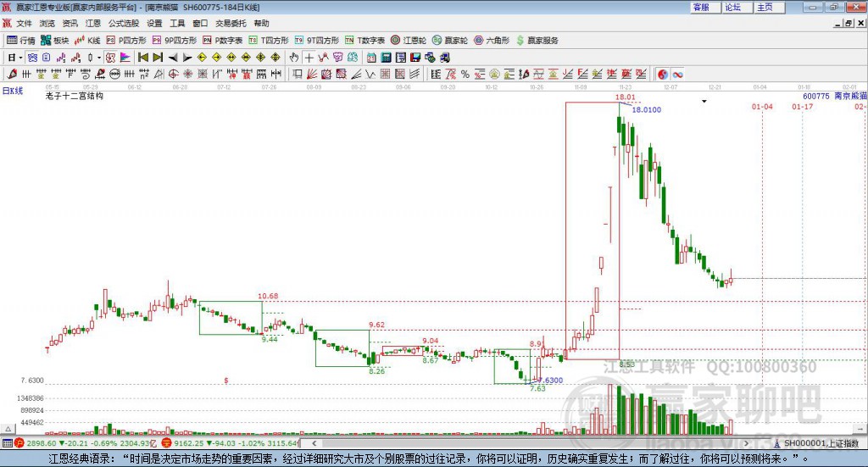Open the T四方形 tool

pyautogui.click(x=269, y=41)
